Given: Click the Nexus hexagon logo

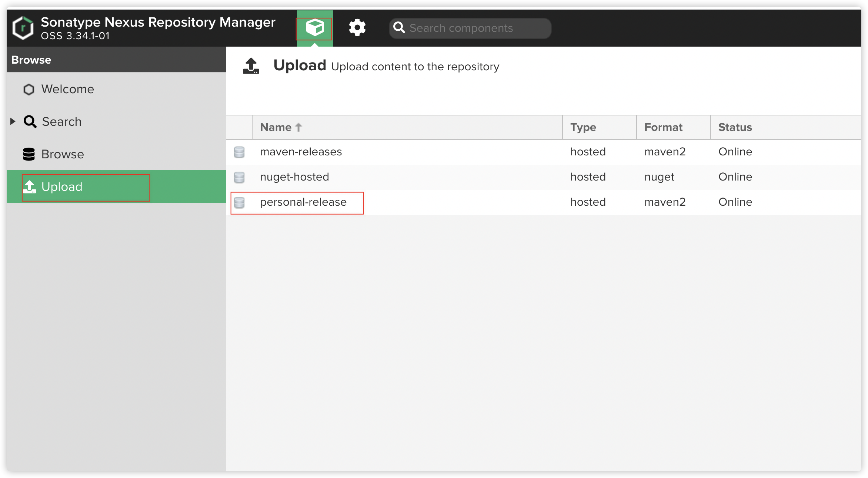Looking at the screenshot, I should point(23,28).
